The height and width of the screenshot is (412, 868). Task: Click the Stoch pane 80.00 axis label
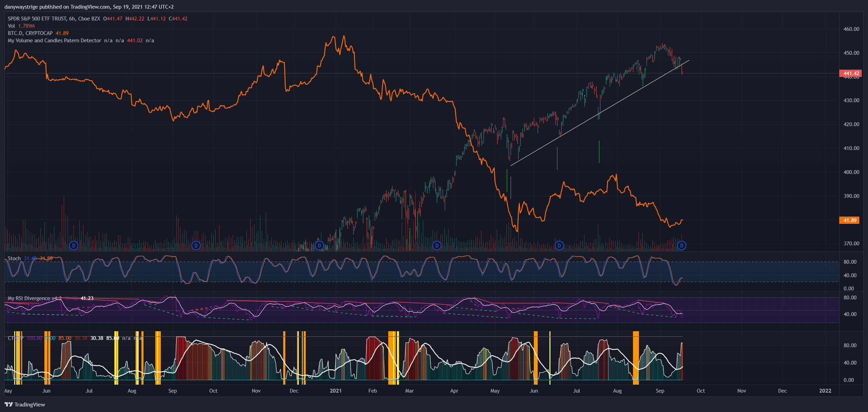tap(850, 262)
